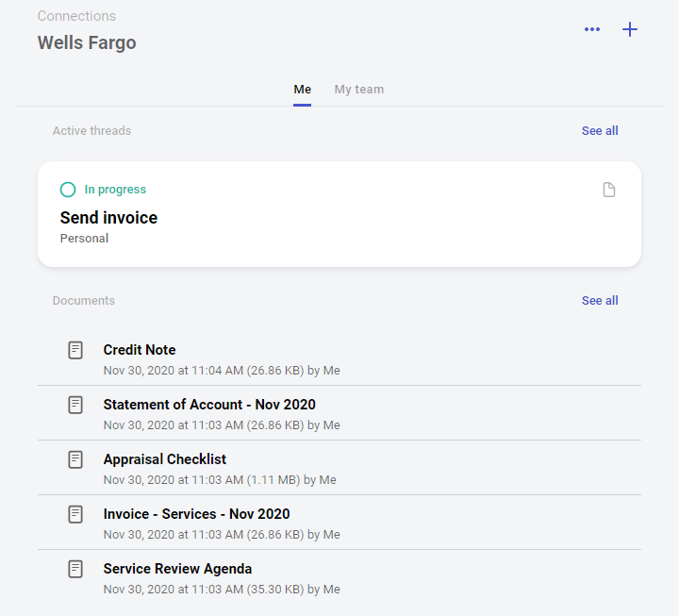Toggle the In progress status circle

coord(68,190)
